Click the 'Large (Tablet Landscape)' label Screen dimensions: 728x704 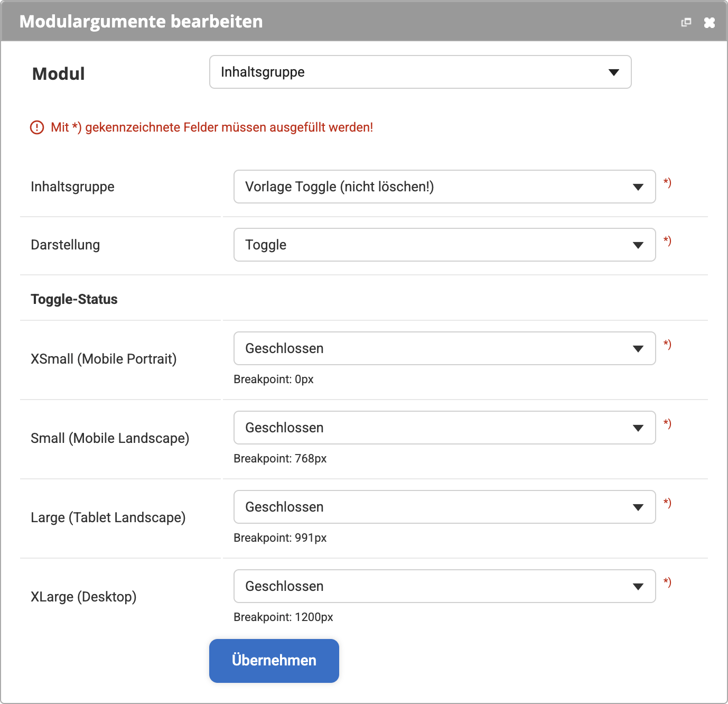[x=108, y=517]
